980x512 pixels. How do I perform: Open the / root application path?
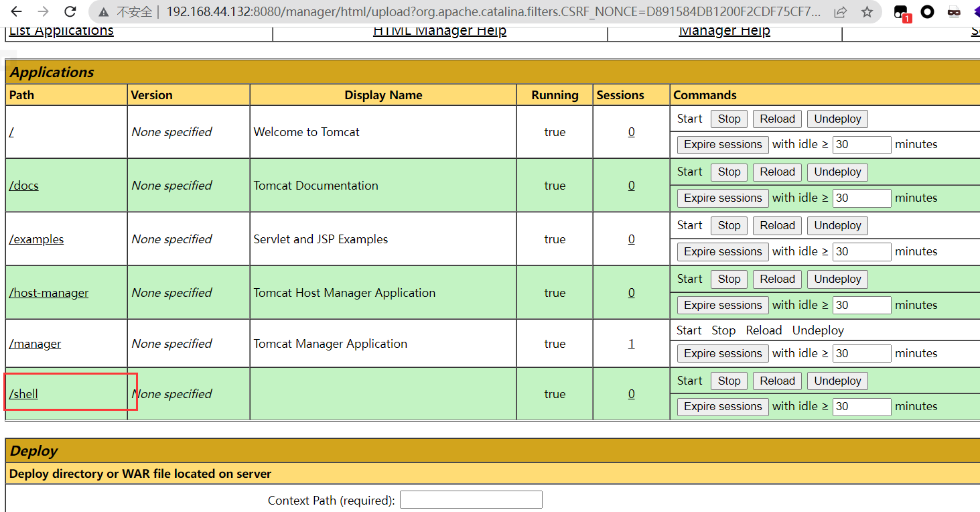tap(11, 132)
